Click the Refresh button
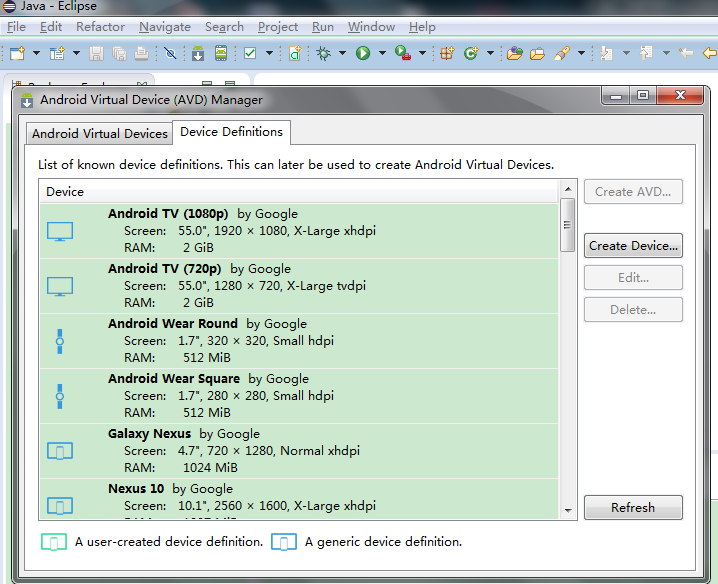718x584 pixels. [633, 508]
